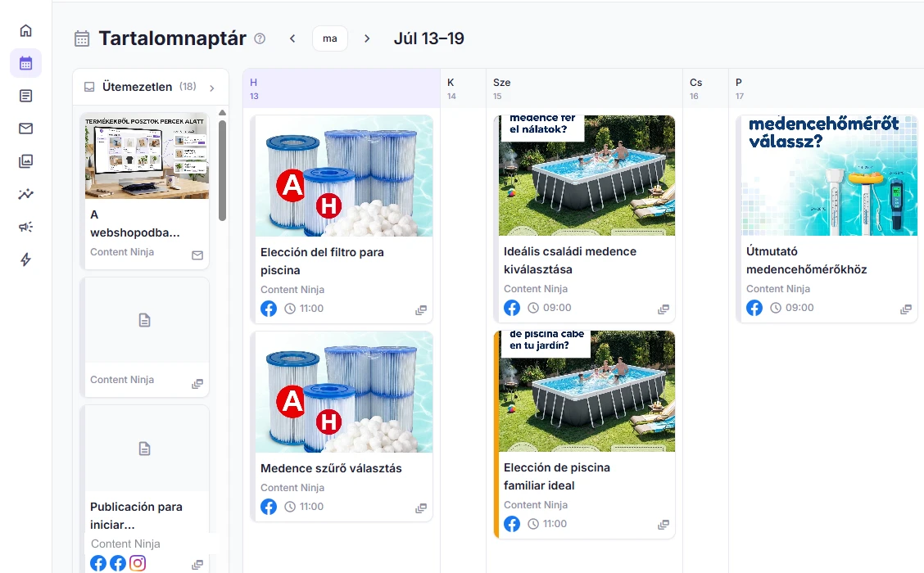The width and height of the screenshot is (924, 573).
Task: Click gallery icon on 'Elección de piscina familiar' card
Action: click(x=664, y=524)
